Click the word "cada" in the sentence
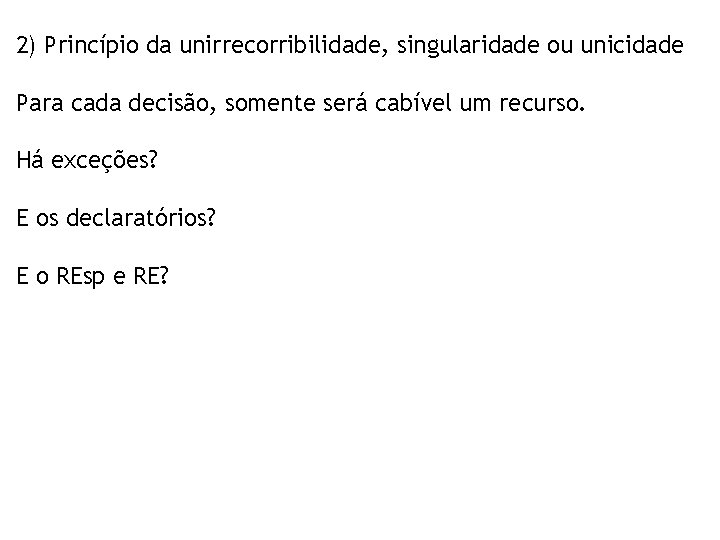 [x=93, y=103]
